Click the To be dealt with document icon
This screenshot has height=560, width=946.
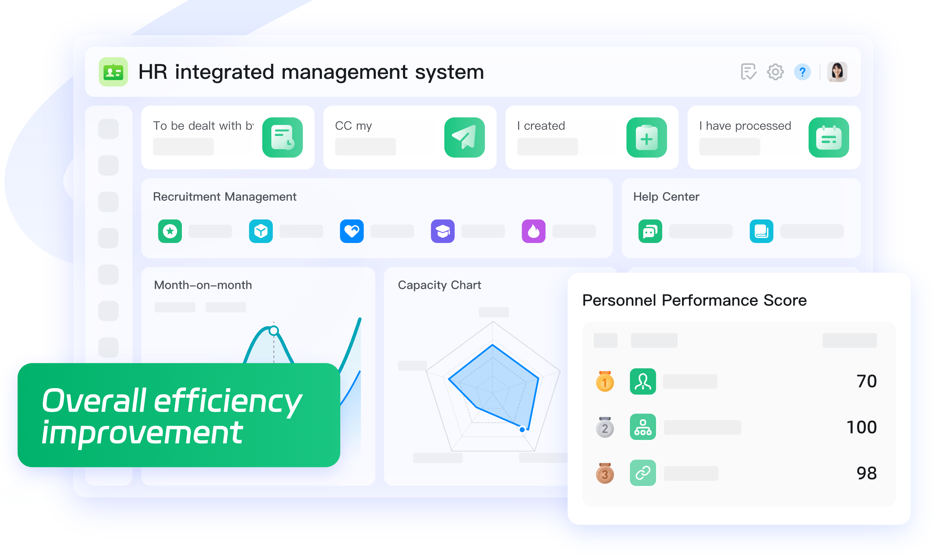tap(282, 138)
